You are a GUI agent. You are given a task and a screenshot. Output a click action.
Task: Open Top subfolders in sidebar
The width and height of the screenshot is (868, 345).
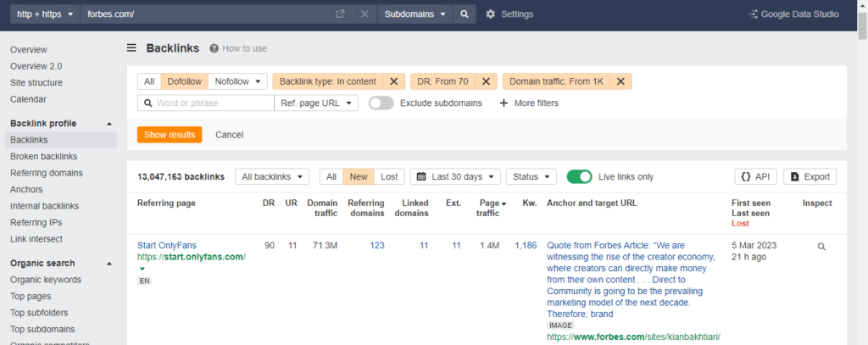(x=39, y=312)
